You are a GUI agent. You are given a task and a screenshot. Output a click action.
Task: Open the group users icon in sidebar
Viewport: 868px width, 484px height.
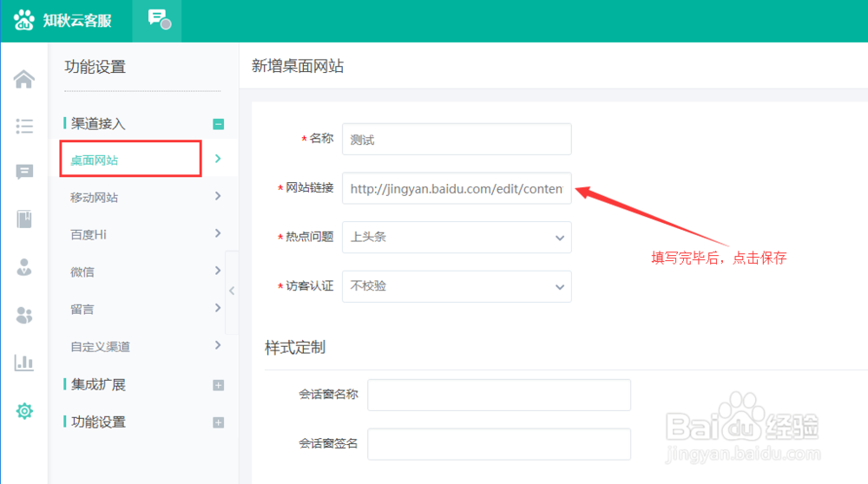pos(23,315)
